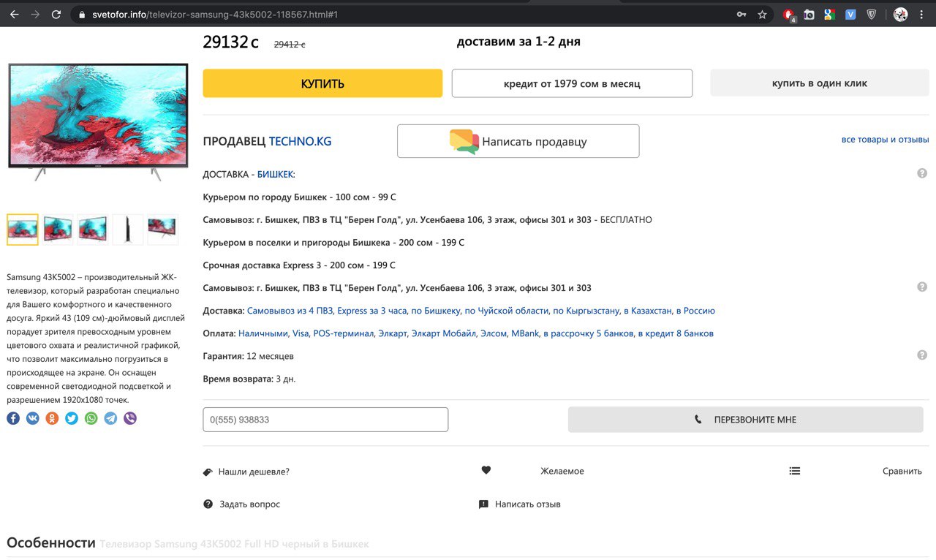The width and height of the screenshot is (936, 560).
Task: Share the product on Twitter
Action: coord(72,418)
